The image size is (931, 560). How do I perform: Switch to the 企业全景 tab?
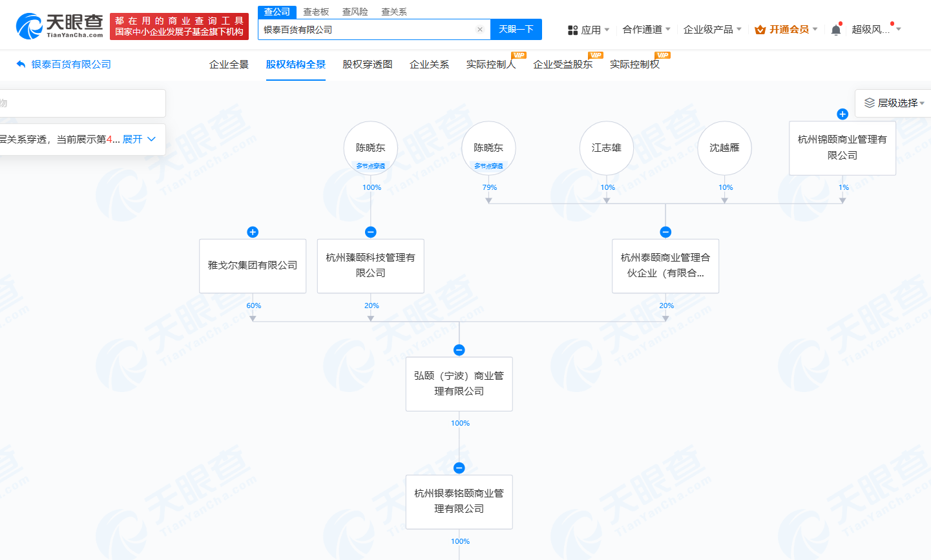(229, 65)
